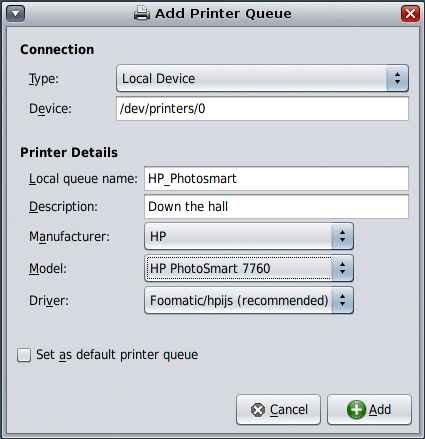Click the Connection section heading
Viewport: 425px width, 439px height.
point(57,50)
